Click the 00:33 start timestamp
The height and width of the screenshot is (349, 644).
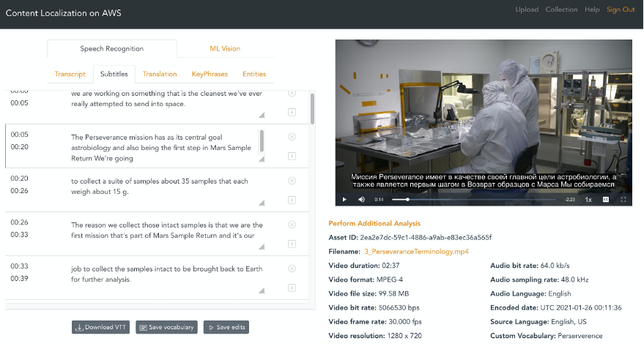coord(19,266)
